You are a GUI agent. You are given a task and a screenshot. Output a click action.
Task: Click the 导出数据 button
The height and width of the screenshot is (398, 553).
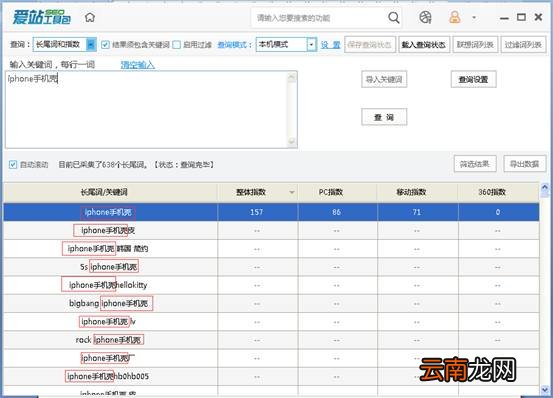[524, 164]
